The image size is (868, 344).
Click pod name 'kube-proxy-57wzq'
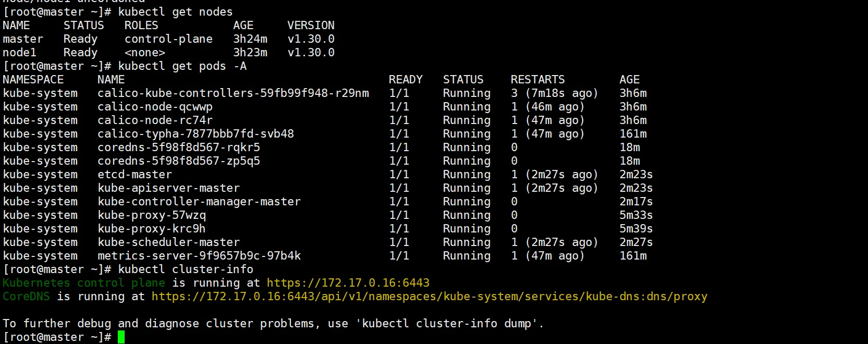[152, 215]
